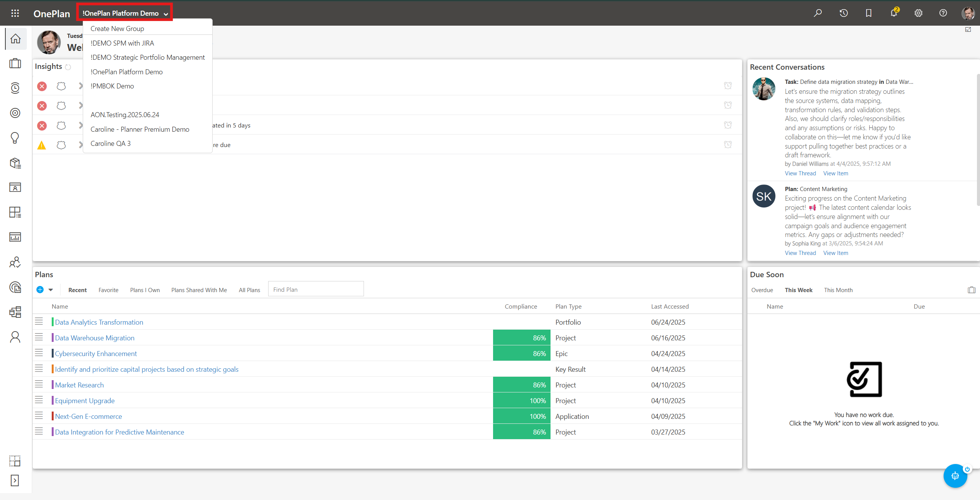Open the roadmap boards sidebar icon
980x500 pixels.
(x=15, y=312)
